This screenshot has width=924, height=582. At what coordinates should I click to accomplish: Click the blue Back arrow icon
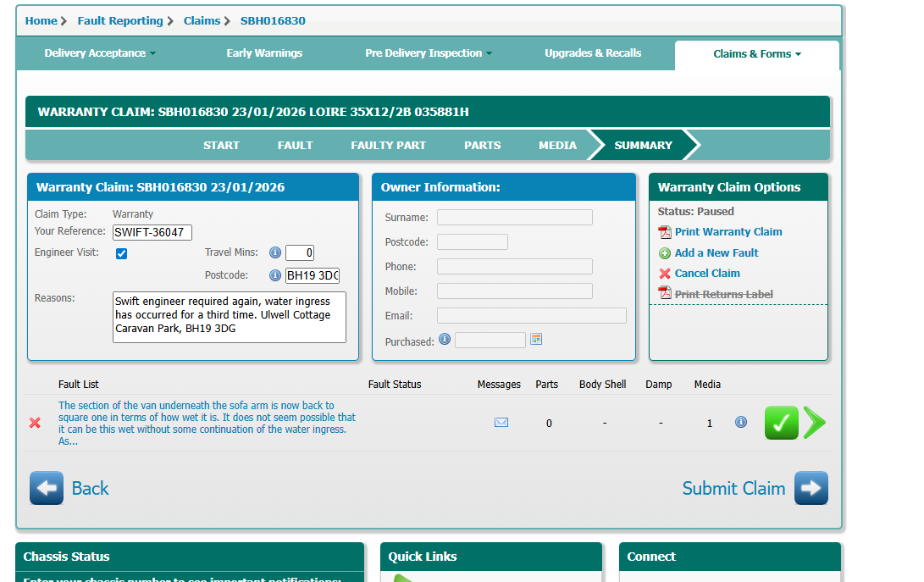[47, 488]
